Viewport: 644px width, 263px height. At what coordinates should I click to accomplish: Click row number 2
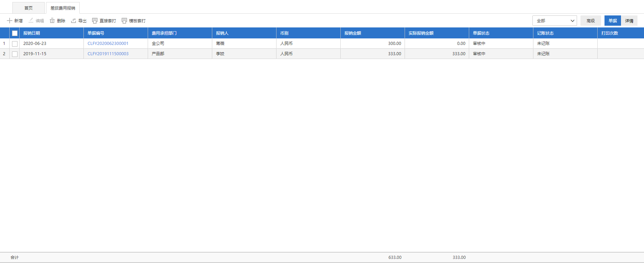click(4, 54)
